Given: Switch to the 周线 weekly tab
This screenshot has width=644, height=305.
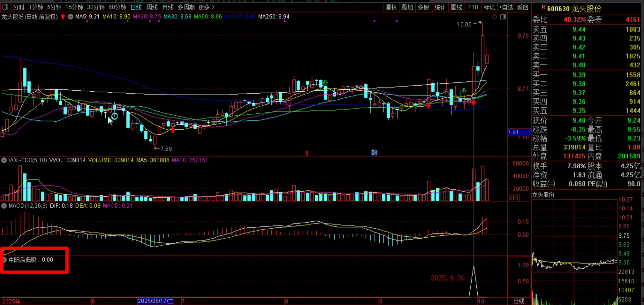Looking at the screenshot, I should coord(152,7).
